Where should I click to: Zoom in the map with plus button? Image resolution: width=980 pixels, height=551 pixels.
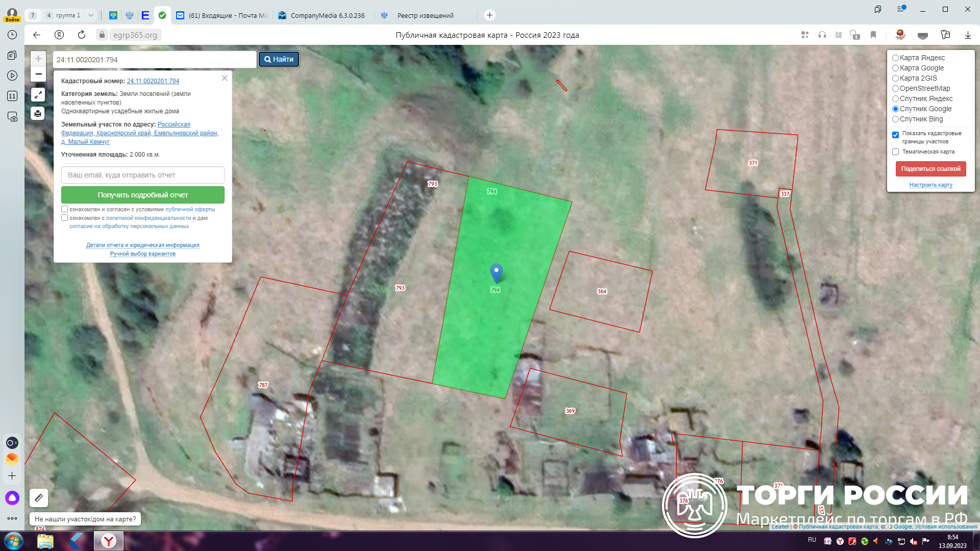click(38, 59)
